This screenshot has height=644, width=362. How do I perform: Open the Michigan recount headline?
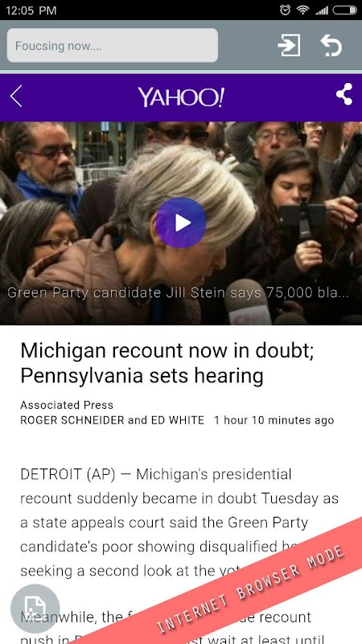[167, 363]
